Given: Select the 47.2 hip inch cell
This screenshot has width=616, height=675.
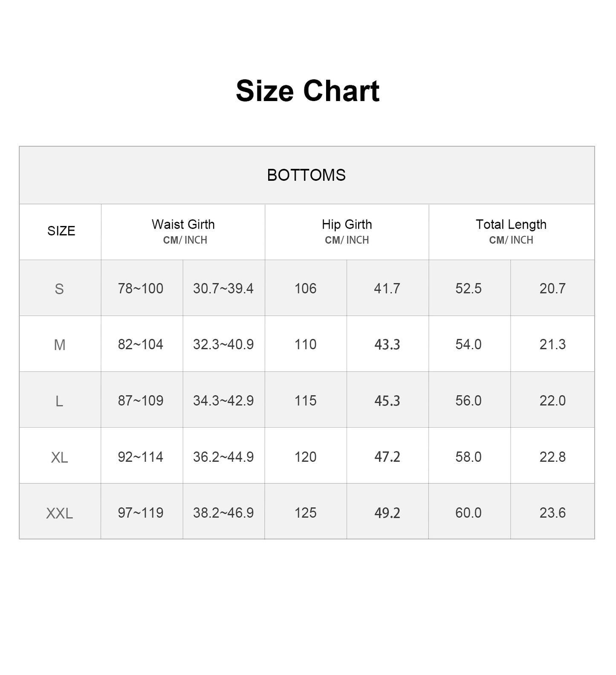Looking at the screenshot, I should click(x=387, y=457).
